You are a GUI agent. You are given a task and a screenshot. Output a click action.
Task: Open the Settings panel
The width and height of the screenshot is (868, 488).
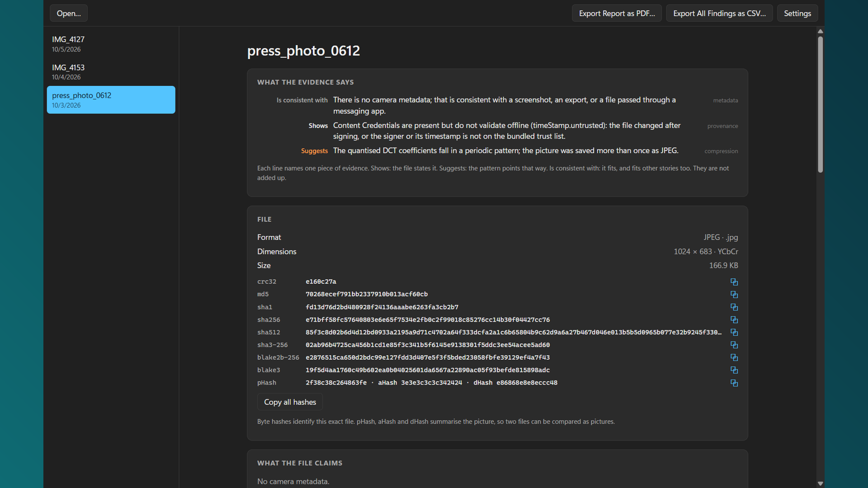pyautogui.click(x=797, y=13)
